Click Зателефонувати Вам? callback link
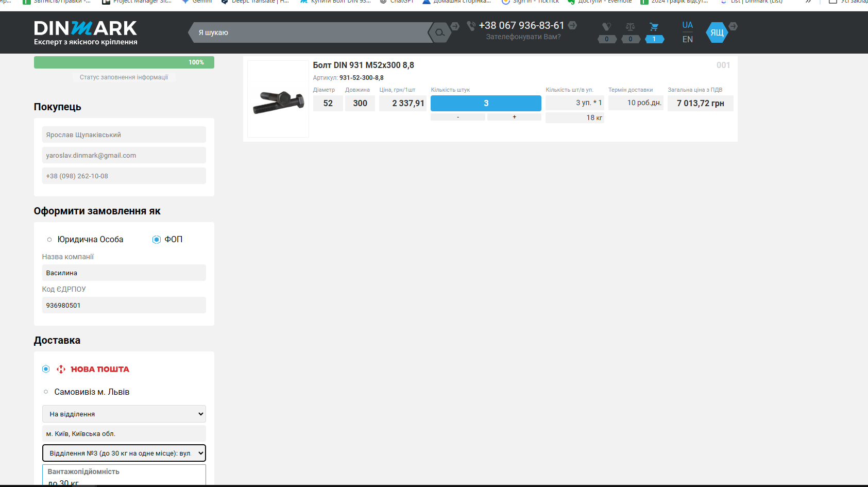 523,37
